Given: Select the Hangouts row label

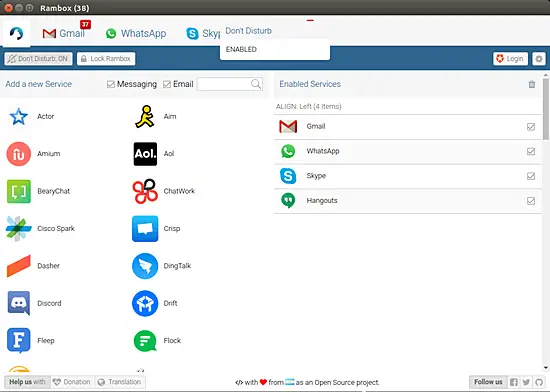Looking at the screenshot, I should tap(322, 201).
